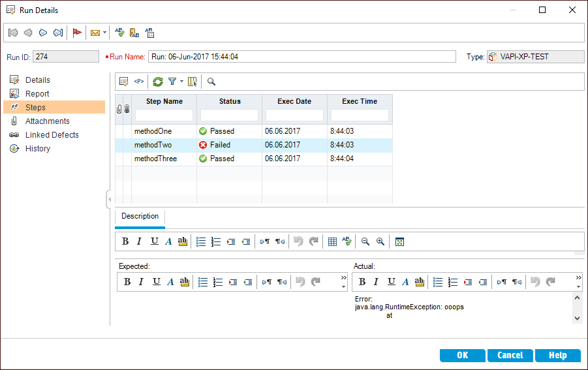Click the Cancel button
Viewport: 588px width, 370px height.
[510, 355]
